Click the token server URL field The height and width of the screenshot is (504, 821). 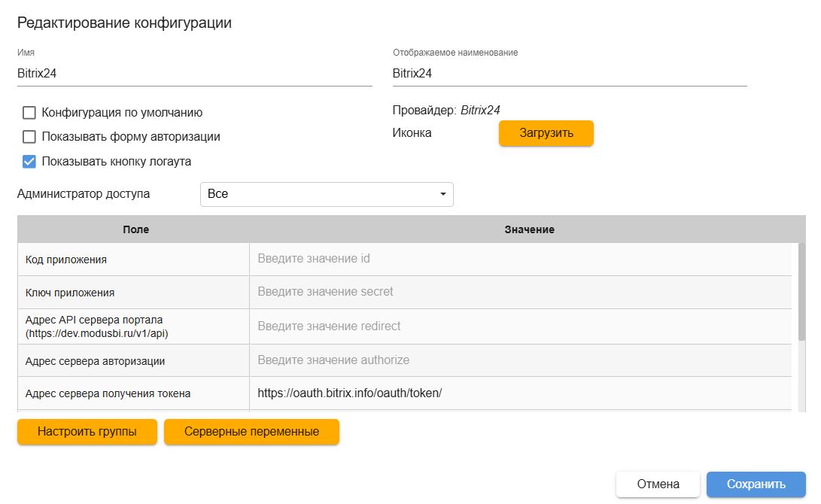[x=519, y=393]
